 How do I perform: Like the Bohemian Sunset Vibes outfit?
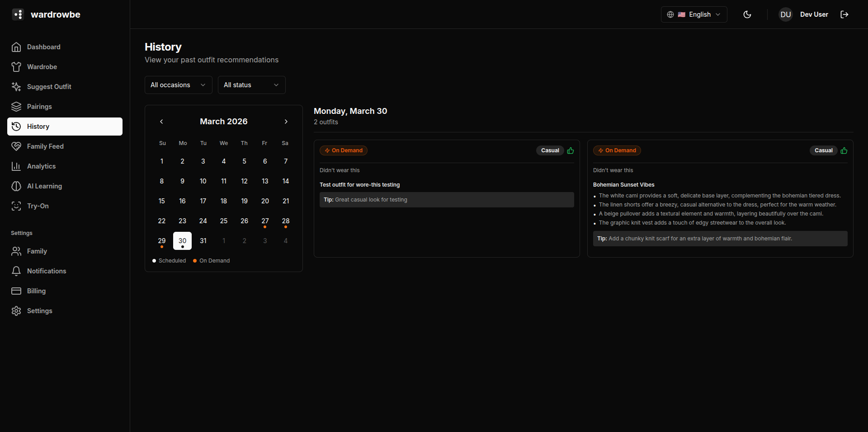pyautogui.click(x=844, y=150)
